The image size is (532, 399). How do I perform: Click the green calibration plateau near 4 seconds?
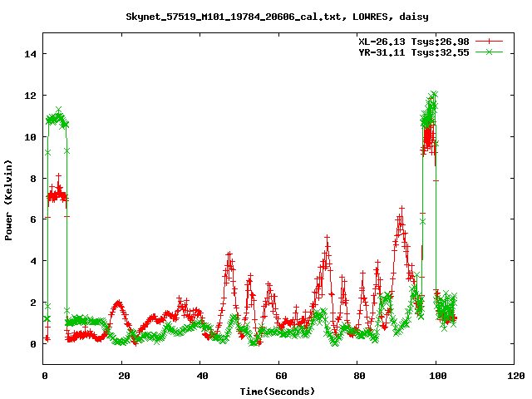click(57, 119)
